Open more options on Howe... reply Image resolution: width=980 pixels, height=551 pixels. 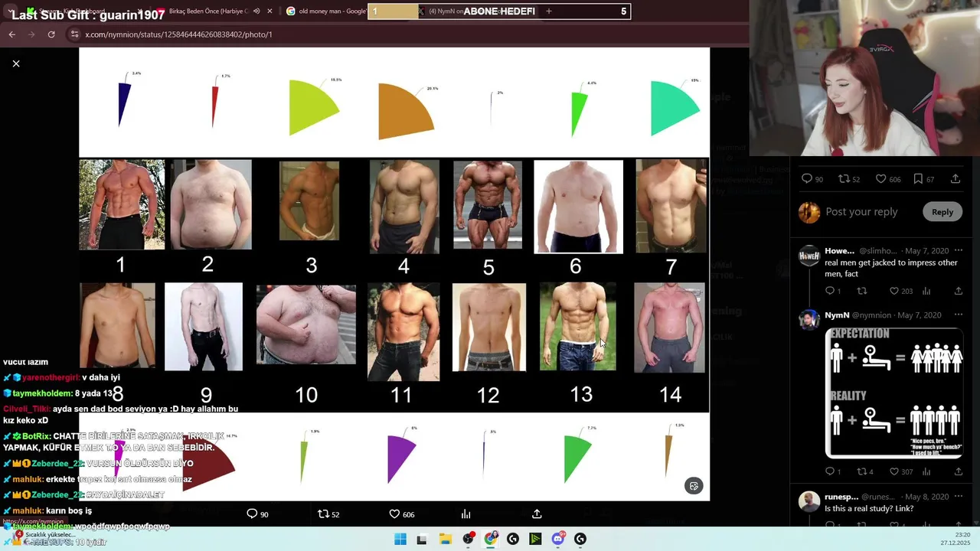coord(958,251)
